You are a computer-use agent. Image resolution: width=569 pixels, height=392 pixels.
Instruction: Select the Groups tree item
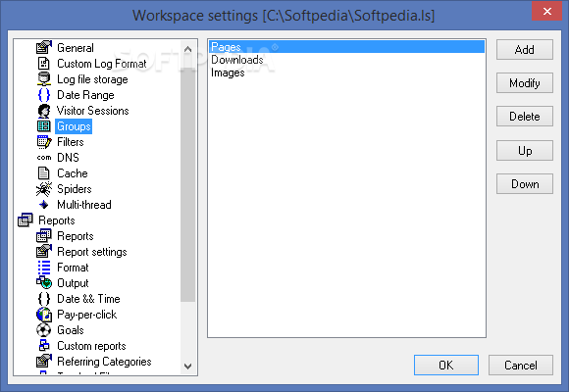pyautogui.click(x=74, y=126)
